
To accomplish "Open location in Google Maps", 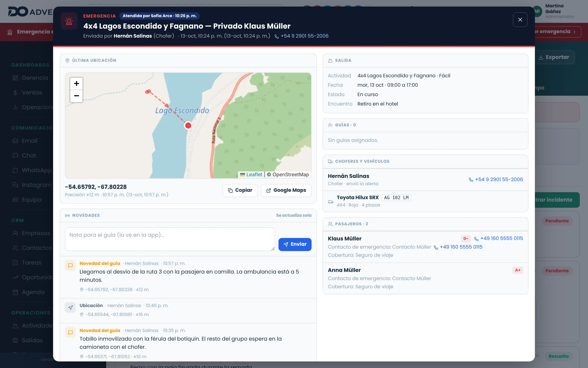I will tap(286, 190).
